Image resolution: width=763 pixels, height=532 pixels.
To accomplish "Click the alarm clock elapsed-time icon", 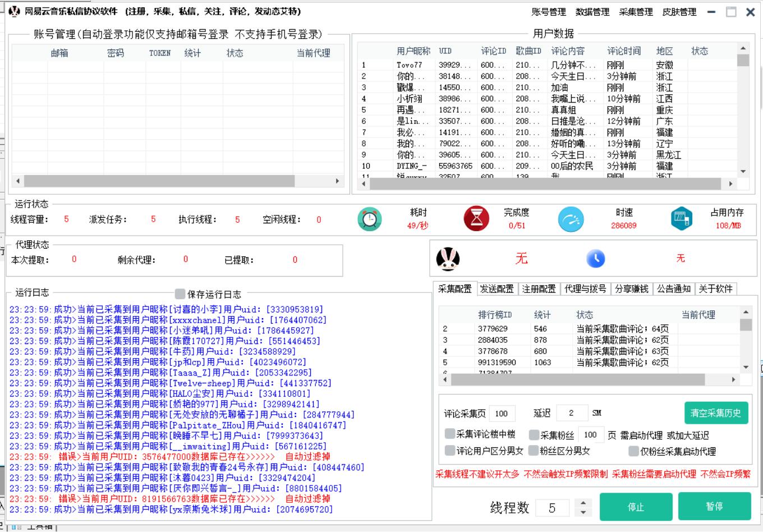I will pos(369,219).
